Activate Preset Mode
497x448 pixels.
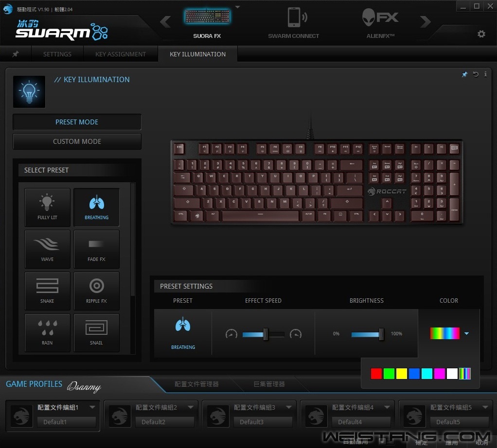click(x=77, y=122)
